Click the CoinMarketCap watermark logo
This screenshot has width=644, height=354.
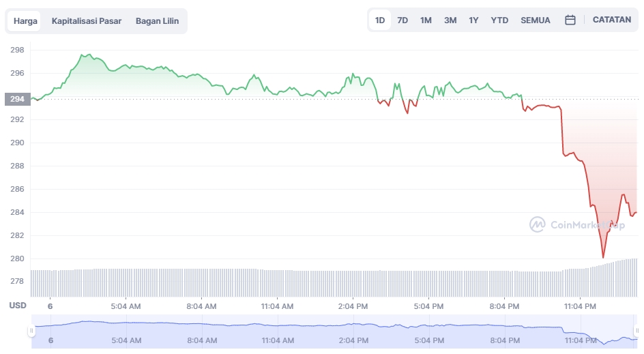(x=576, y=224)
